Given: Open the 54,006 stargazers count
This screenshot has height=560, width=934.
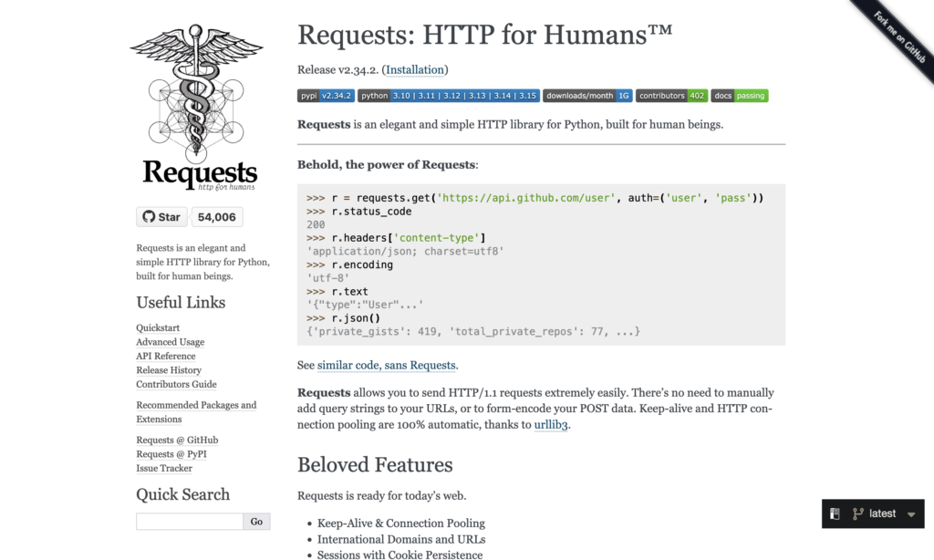Looking at the screenshot, I should pos(217,217).
